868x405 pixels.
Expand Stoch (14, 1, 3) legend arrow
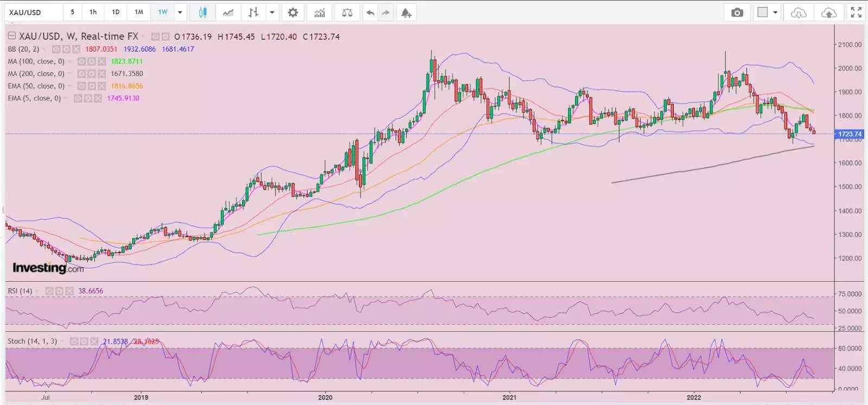[62, 341]
